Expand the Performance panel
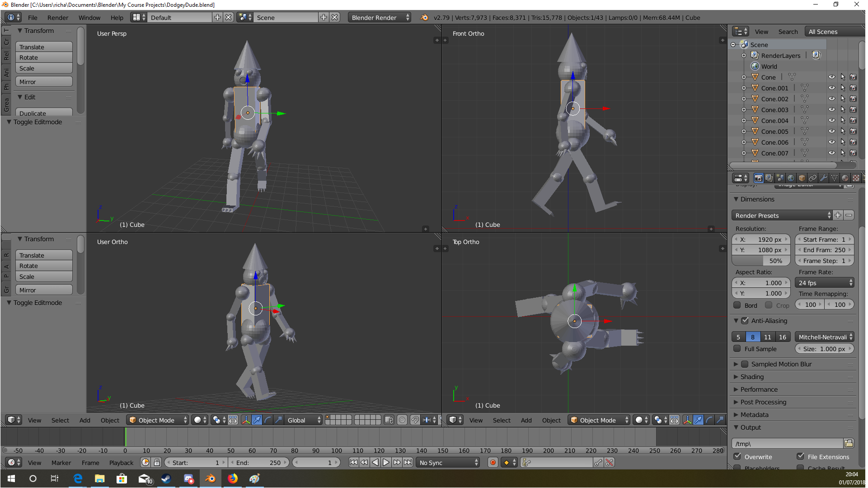 coord(759,389)
